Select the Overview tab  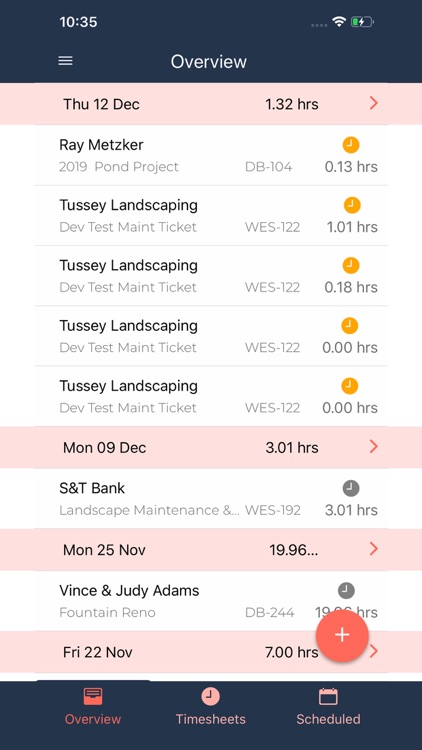93,706
